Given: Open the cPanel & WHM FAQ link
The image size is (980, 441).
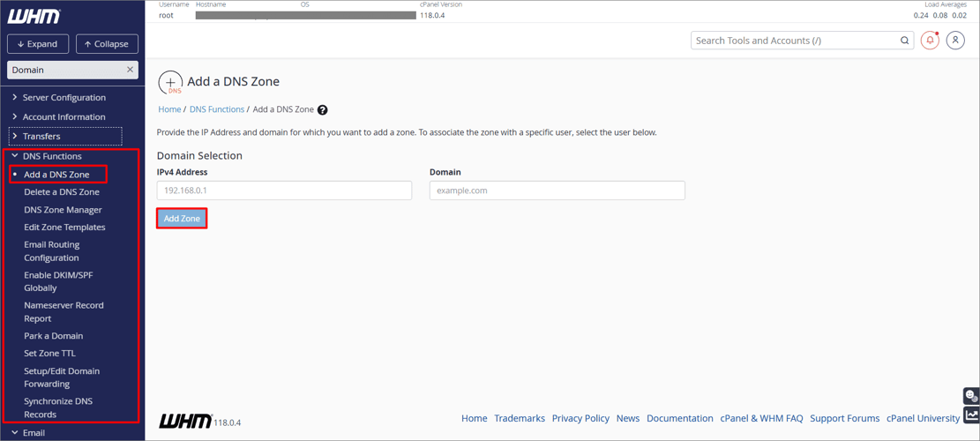Looking at the screenshot, I should [761, 419].
